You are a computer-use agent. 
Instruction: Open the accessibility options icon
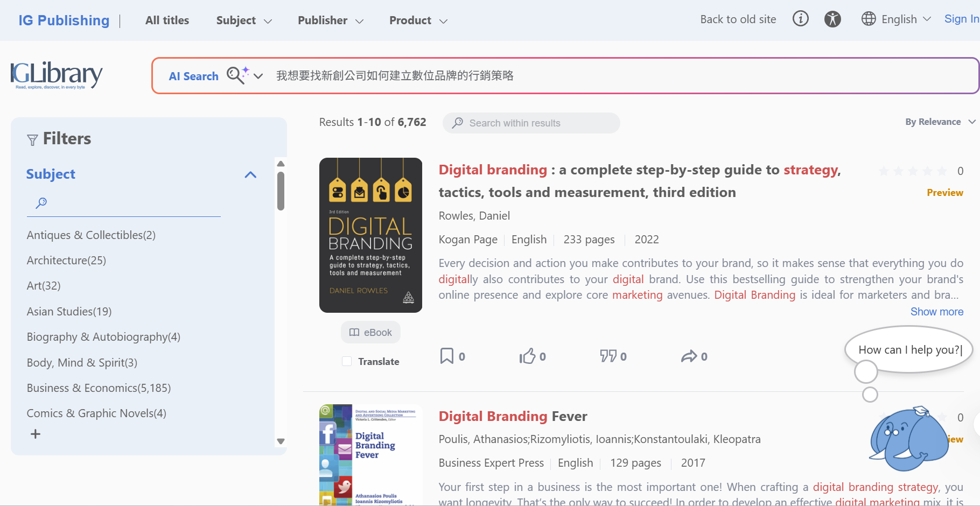832,19
